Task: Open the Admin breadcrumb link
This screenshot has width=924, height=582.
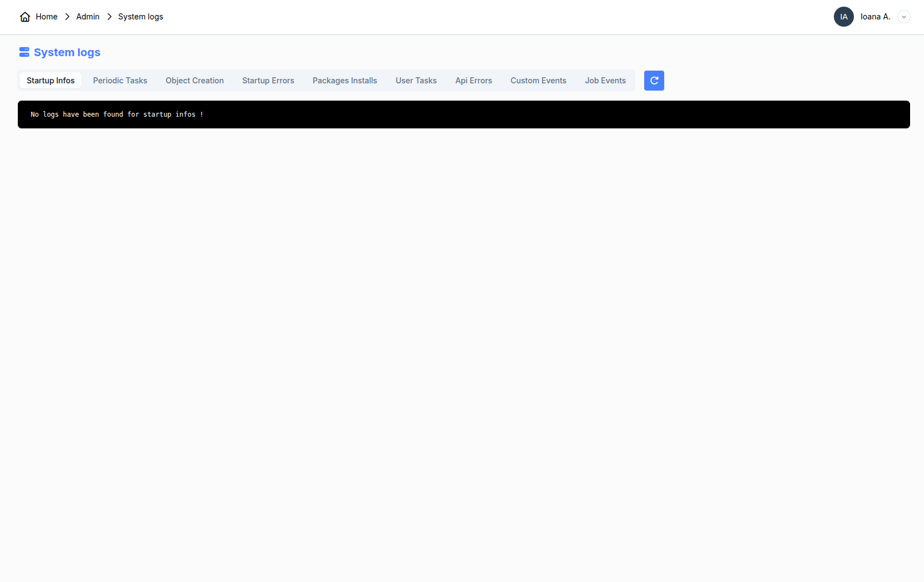Action: tap(88, 17)
